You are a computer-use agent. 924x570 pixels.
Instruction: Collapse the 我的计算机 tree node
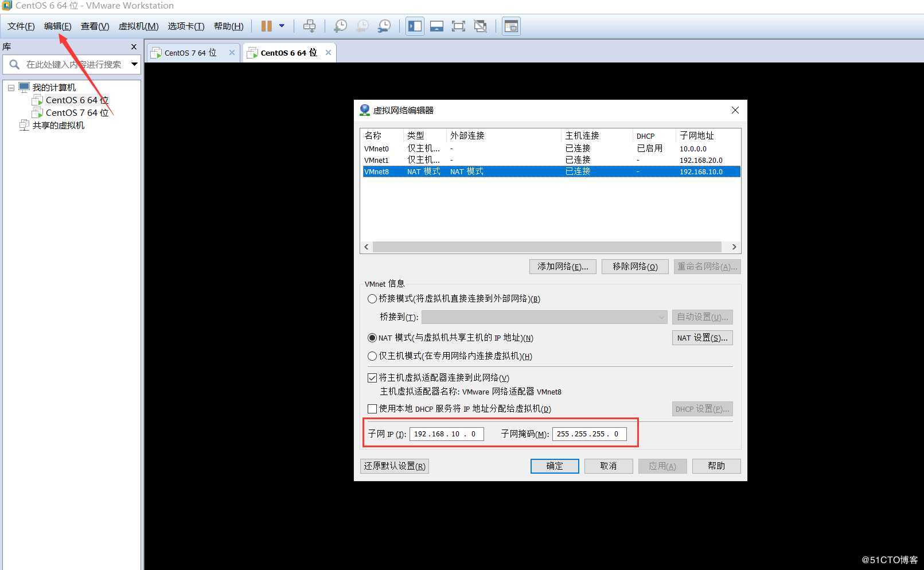[x=11, y=87]
